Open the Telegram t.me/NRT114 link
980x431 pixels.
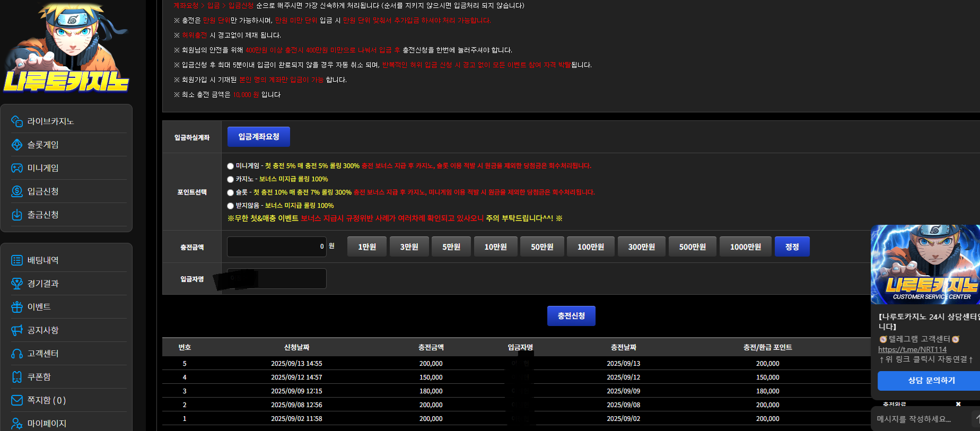coord(912,349)
